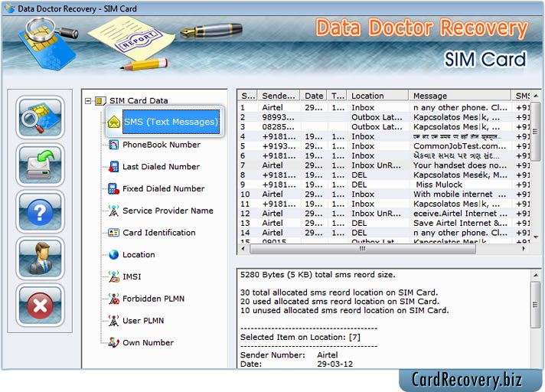Click the Last Dialed Number phone icon
545x392 pixels.
tap(113, 167)
